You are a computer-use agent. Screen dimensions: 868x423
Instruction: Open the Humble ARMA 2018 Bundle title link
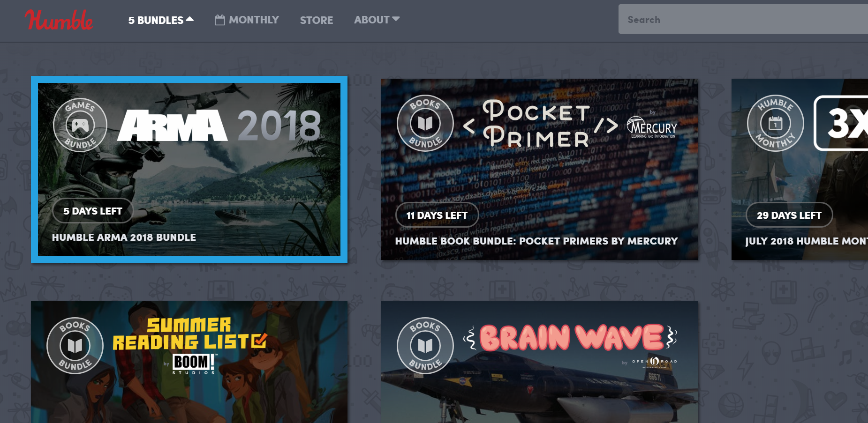pos(124,237)
